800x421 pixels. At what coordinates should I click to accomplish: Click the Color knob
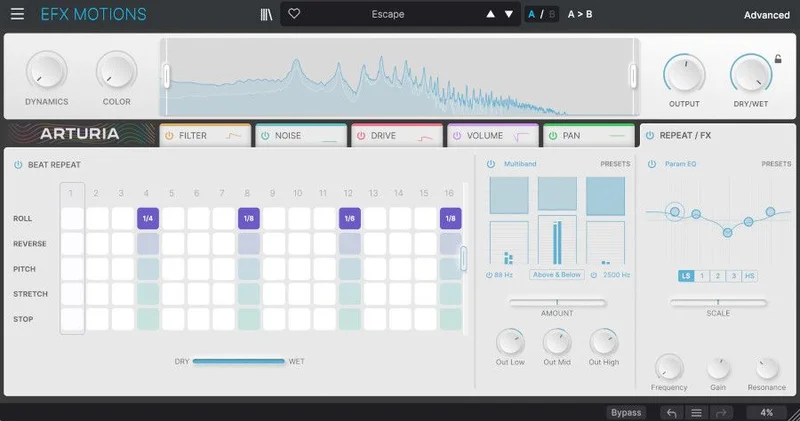point(116,72)
